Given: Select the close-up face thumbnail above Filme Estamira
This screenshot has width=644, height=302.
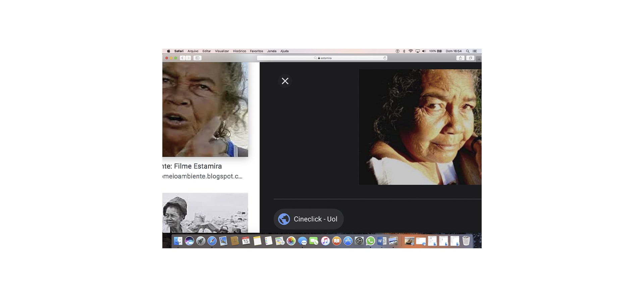Looking at the screenshot, I should coord(205,109).
